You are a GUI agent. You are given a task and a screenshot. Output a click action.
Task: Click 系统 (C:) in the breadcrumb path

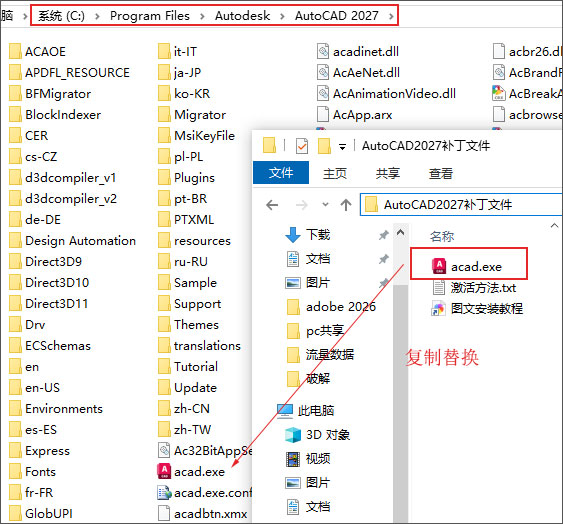pos(61,16)
